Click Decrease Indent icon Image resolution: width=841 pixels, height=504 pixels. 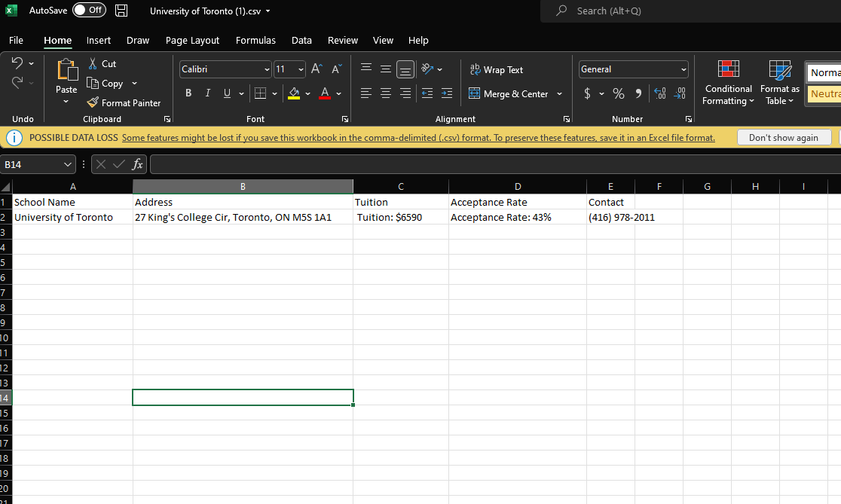pyautogui.click(x=427, y=93)
